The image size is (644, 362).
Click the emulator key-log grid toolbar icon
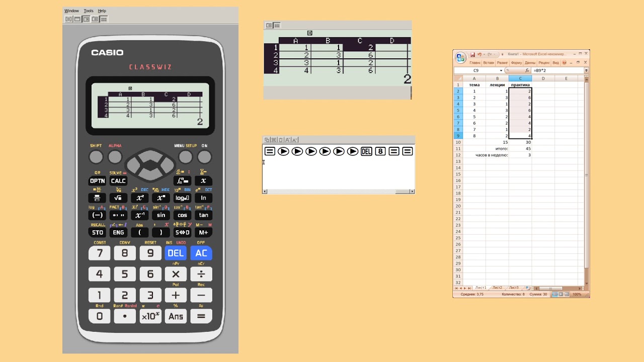coord(104,19)
